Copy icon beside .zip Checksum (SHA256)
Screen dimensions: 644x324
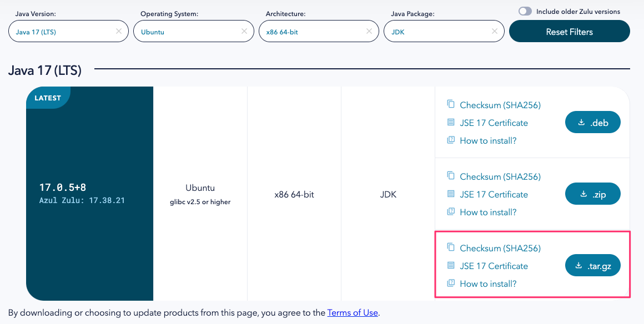[x=451, y=176]
